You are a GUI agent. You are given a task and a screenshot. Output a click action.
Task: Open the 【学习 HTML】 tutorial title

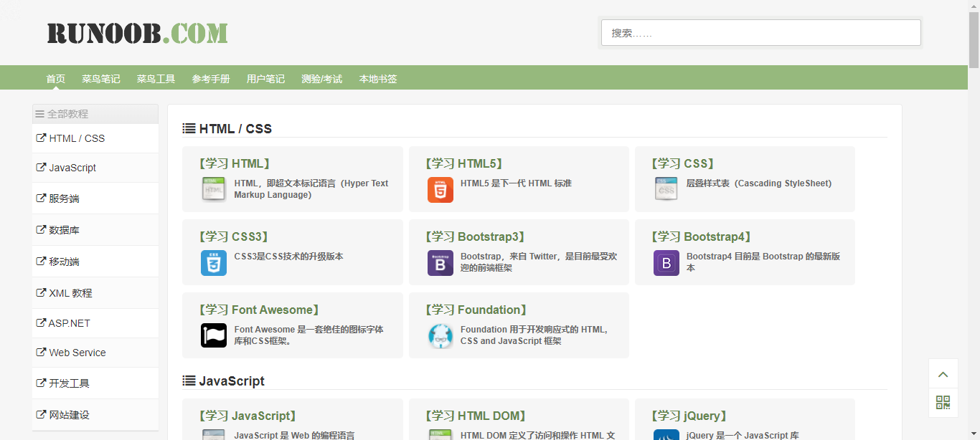click(x=234, y=163)
